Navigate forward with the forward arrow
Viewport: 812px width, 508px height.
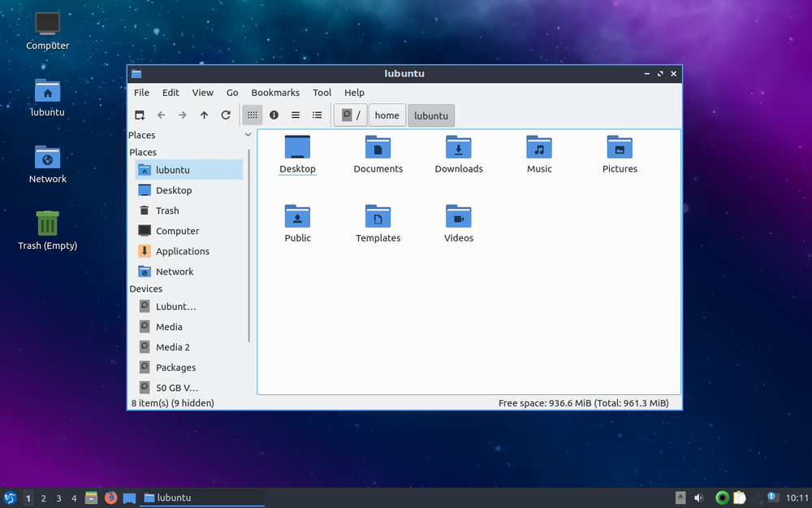pyautogui.click(x=182, y=115)
